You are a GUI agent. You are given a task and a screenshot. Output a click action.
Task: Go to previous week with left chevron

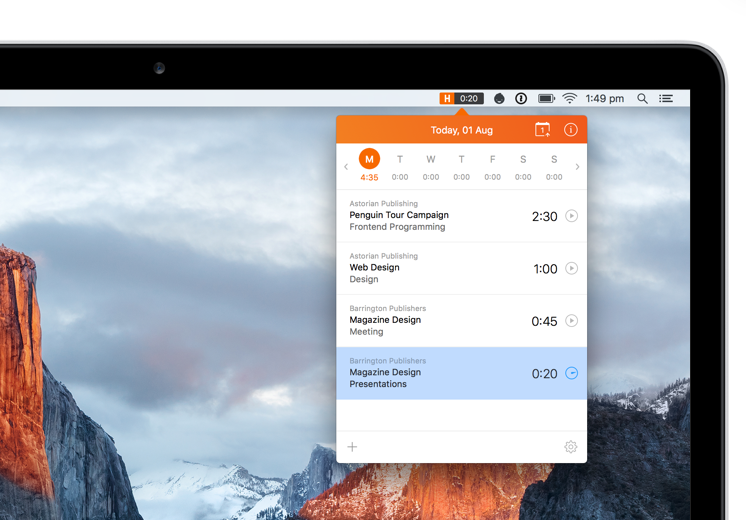346,167
